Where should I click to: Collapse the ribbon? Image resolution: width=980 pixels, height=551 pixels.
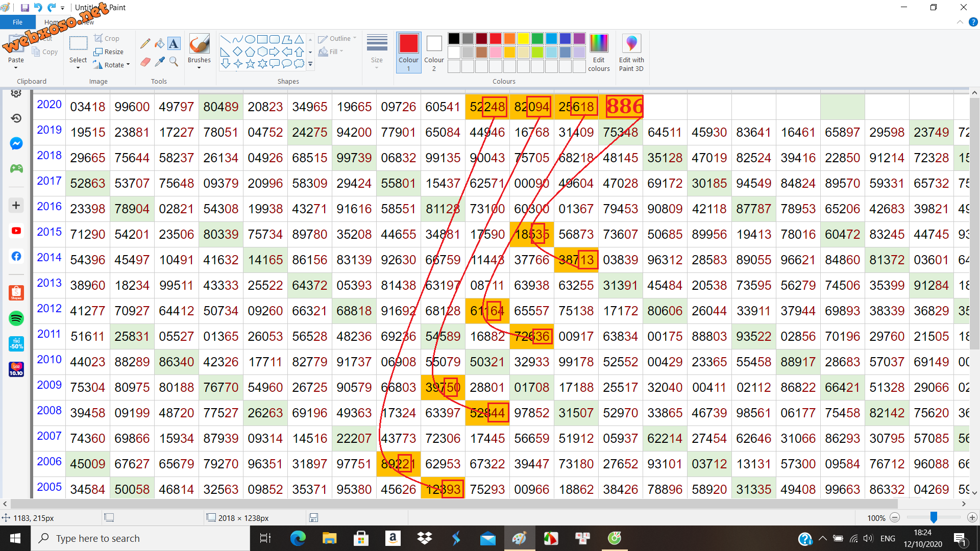click(960, 22)
